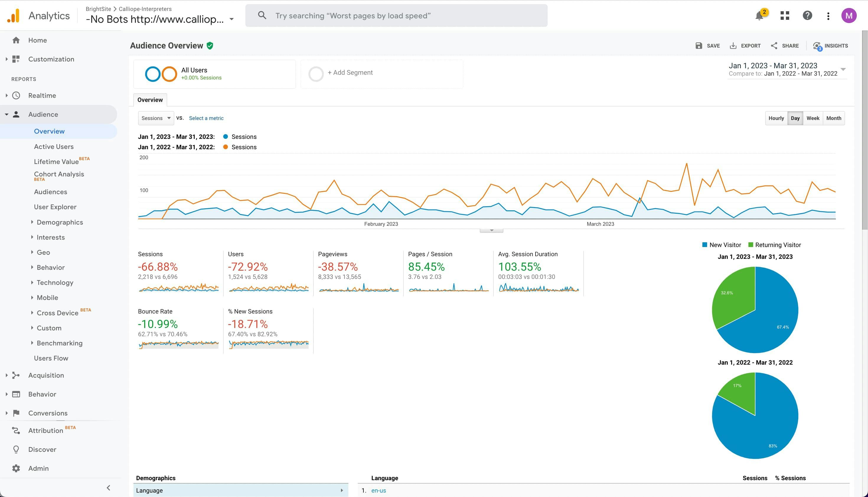Switch the graph to Week granularity
The width and height of the screenshot is (868, 497).
tap(813, 118)
